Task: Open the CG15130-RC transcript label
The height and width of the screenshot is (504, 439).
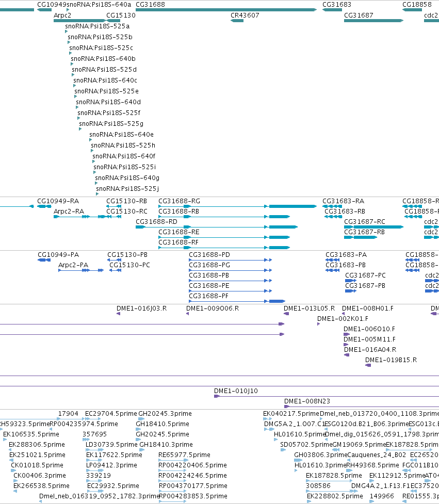Action: tap(127, 212)
